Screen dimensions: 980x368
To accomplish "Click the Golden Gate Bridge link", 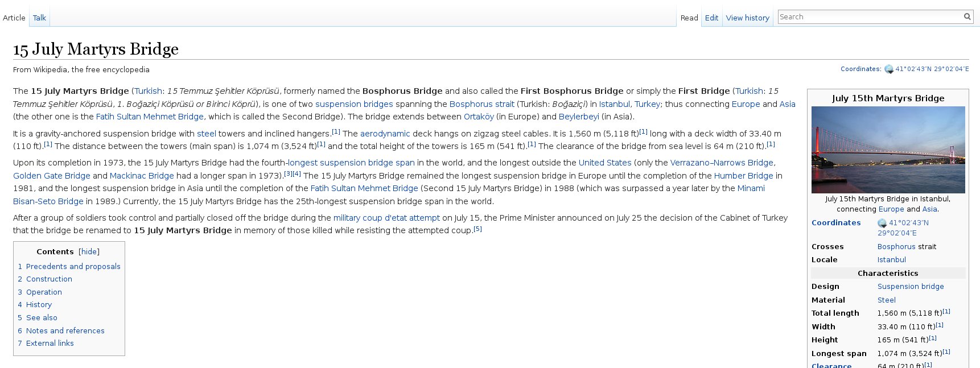I will pos(52,176).
